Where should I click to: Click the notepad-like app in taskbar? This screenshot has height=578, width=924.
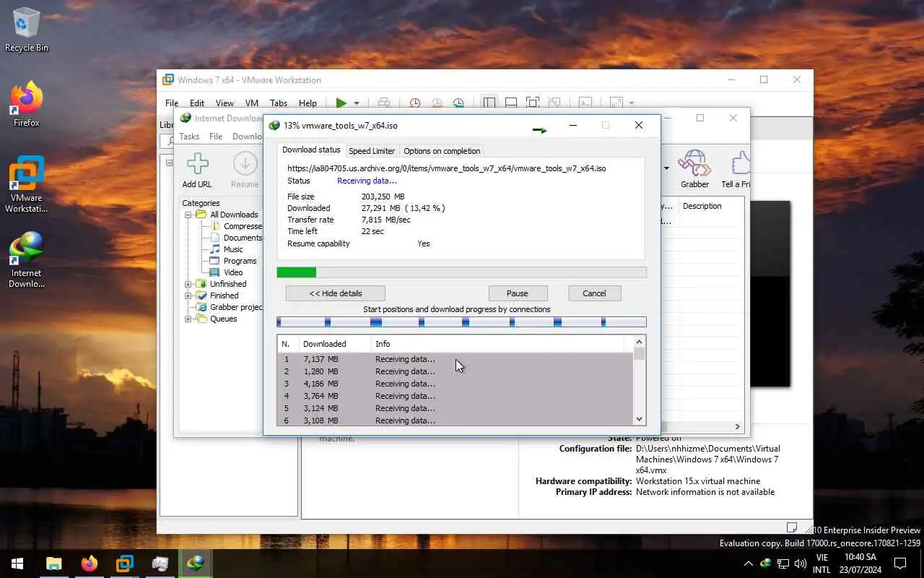pyautogui.click(x=160, y=564)
